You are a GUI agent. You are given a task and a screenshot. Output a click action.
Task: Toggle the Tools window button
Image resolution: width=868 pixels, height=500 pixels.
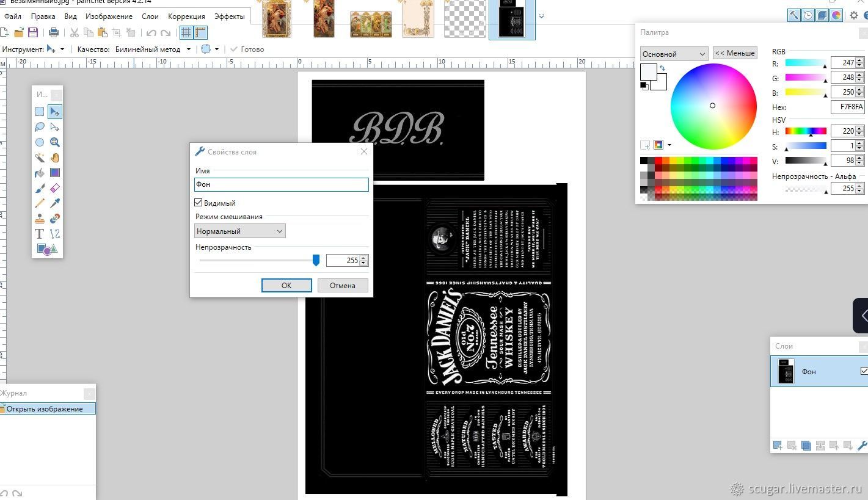coord(793,16)
